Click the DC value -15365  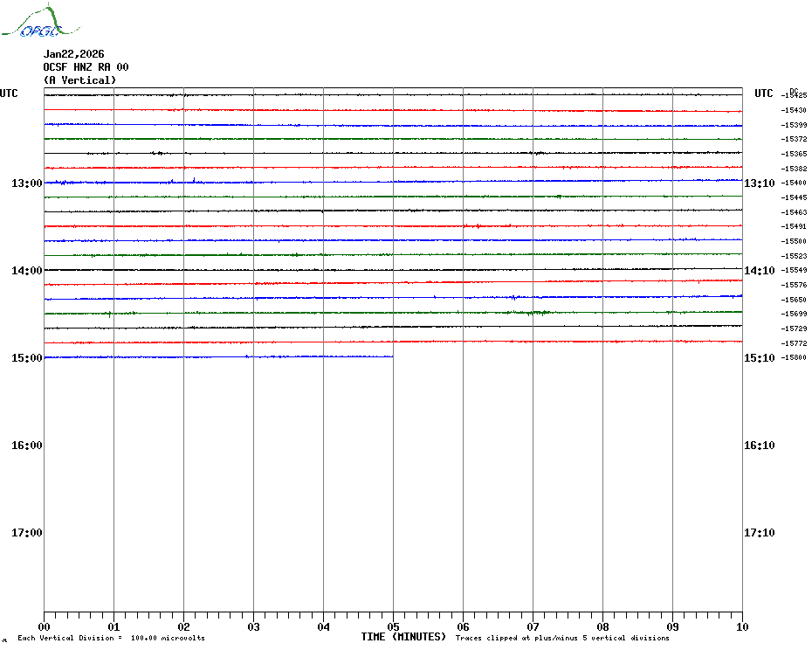pyautogui.click(x=794, y=154)
